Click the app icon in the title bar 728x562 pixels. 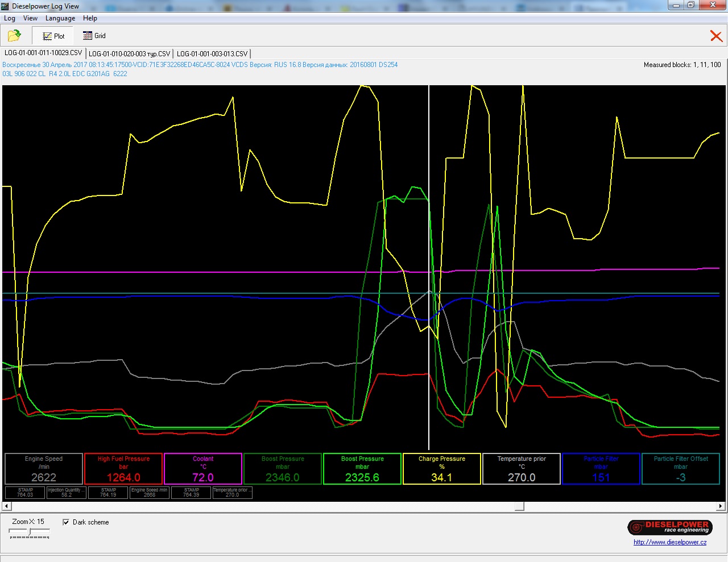point(6,6)
